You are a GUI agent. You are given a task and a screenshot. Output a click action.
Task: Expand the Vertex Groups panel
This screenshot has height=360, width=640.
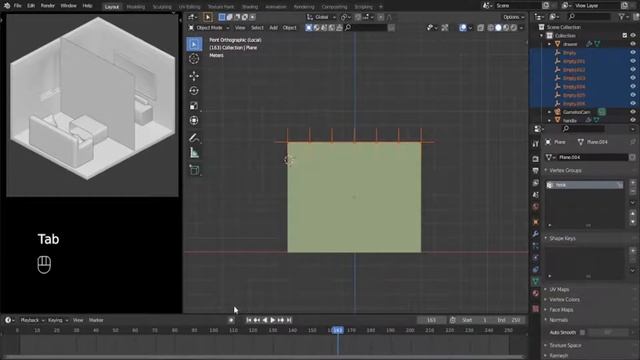point(565,170)
